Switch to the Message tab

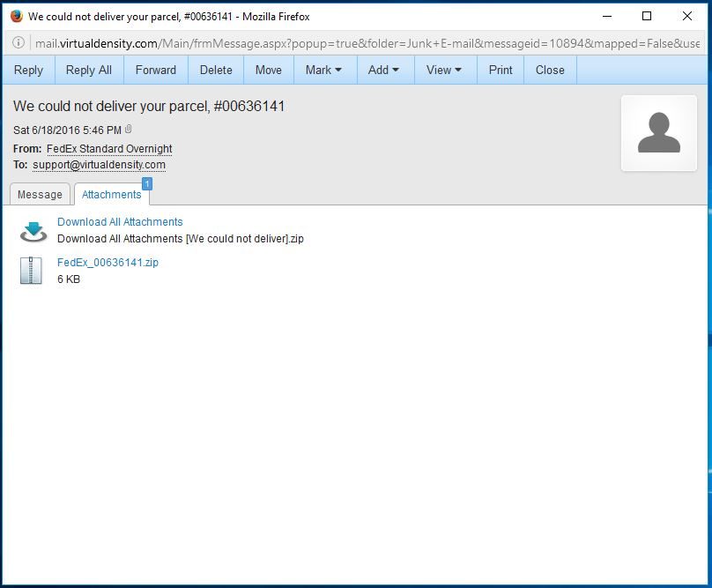click(x=40, y=194)
